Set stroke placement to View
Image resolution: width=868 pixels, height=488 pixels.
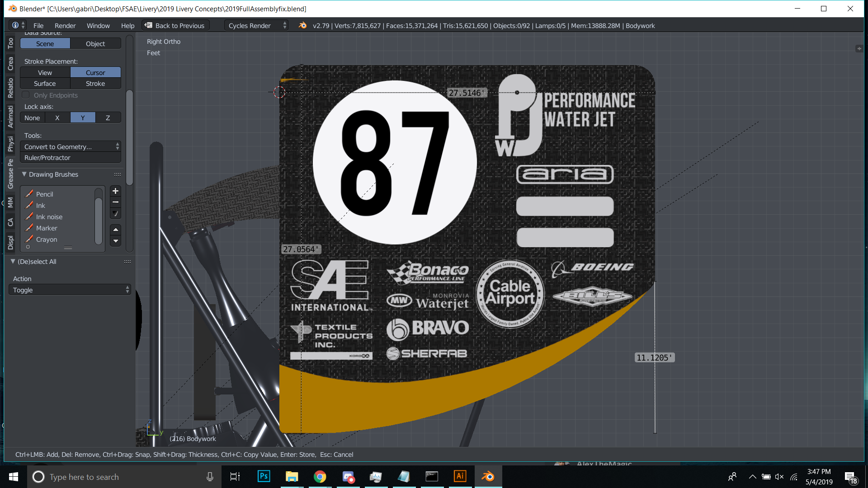coord(45,72)
